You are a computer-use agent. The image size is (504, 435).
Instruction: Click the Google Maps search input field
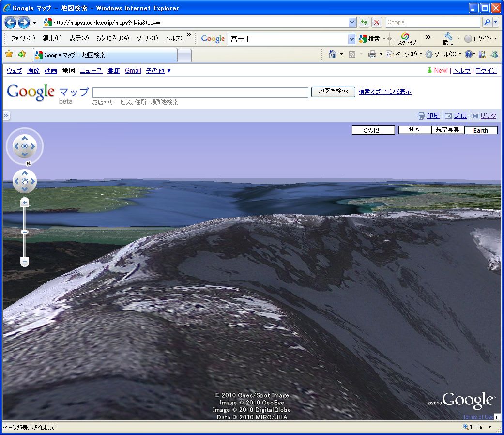click(x=200, y=92)
